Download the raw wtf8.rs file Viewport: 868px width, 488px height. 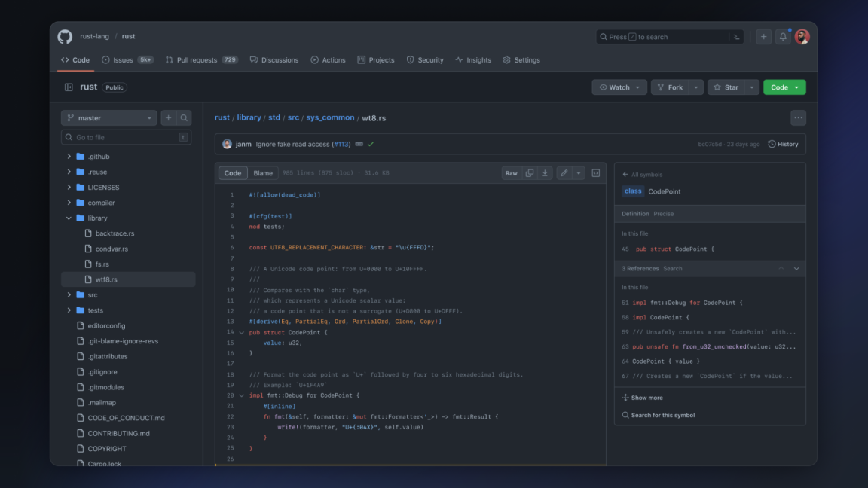(544, 172)
